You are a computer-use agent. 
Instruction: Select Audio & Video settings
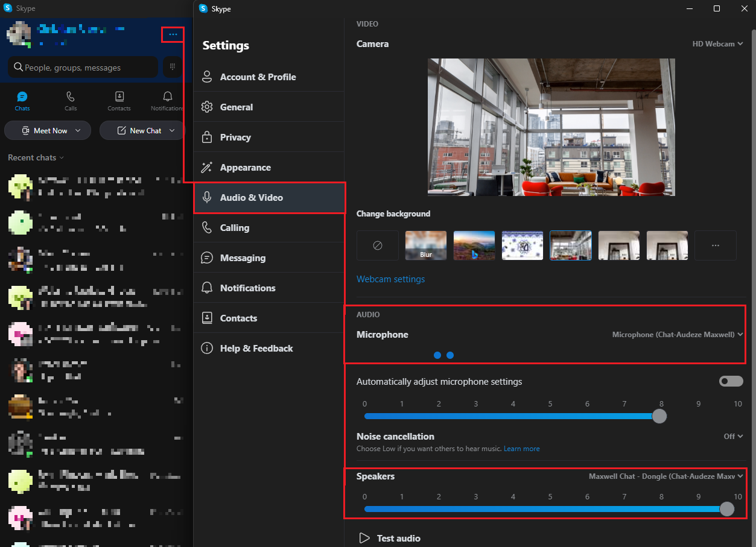point(269,198)
